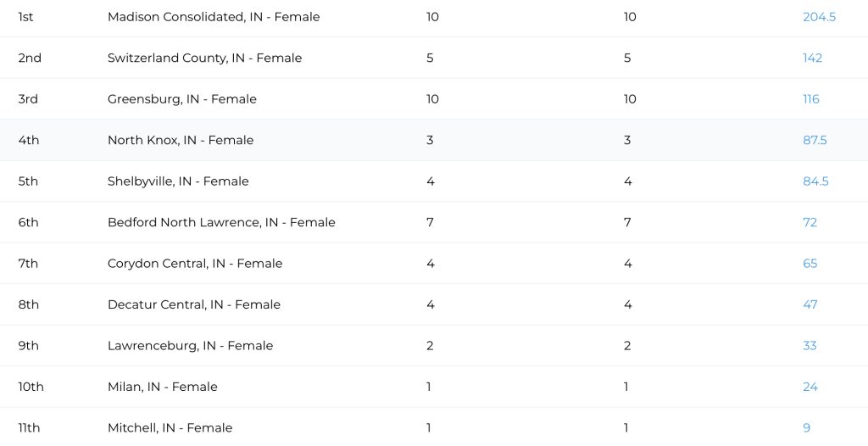Select Bedford North Lawrence team name
This screenshot has width=868, height=446.
pyautogui.click(x=221, y=222)
